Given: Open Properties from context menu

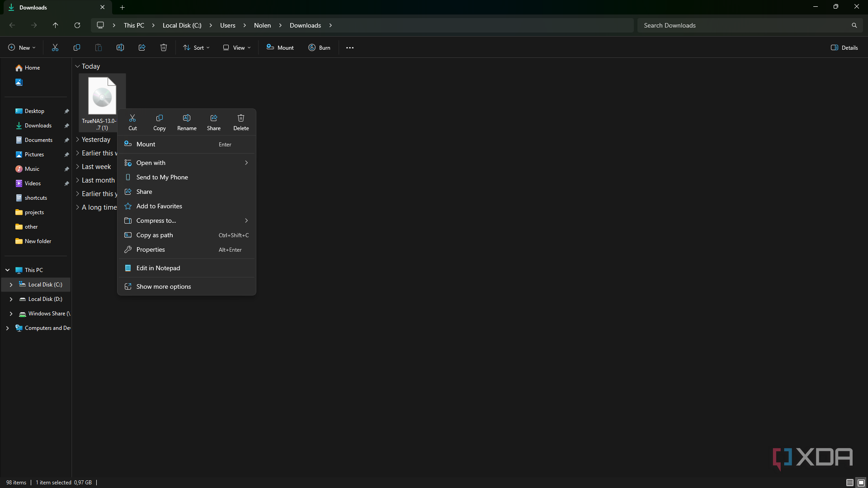Looking at the screenshot, I should coord(187,249).
